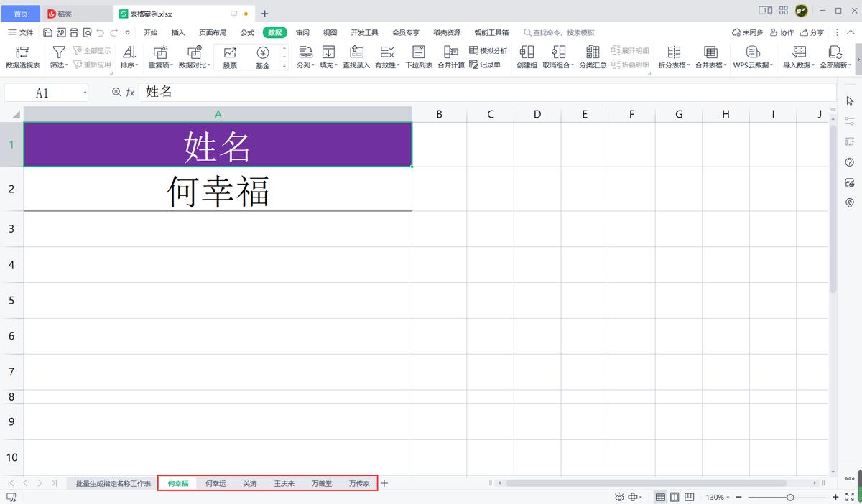Toggle eye protection mode in status bar

coord(618,496)
